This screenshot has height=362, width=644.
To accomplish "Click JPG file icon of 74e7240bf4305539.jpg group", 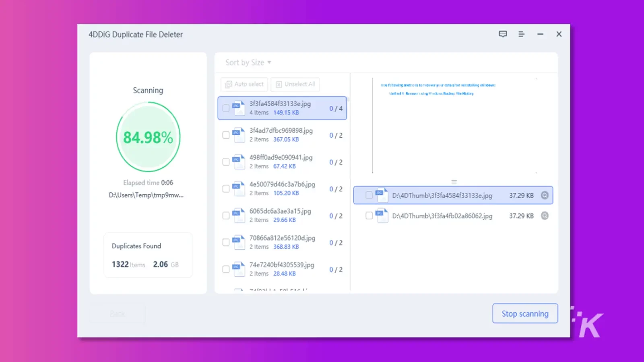I will click(239, 269).
